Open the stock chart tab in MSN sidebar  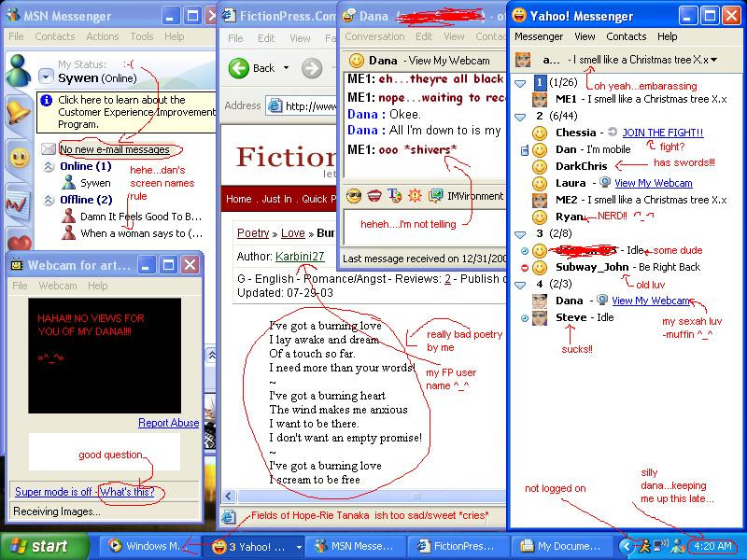pos(18,204)
